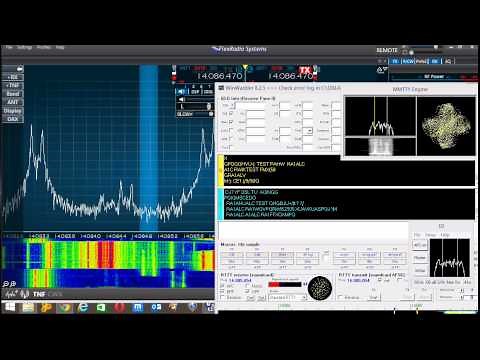
Task: Open the ANT antenna menu
Action: (x=13, y=102)
